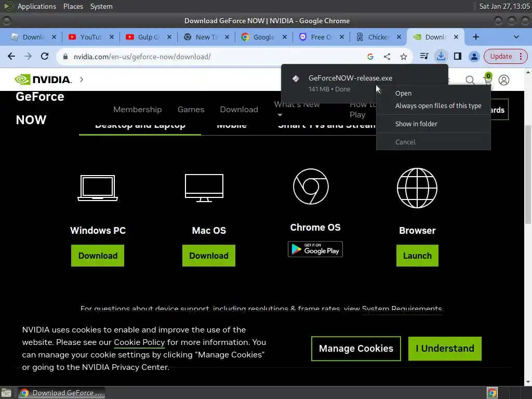Click Manage Cookies button

[x=356, y=349]
